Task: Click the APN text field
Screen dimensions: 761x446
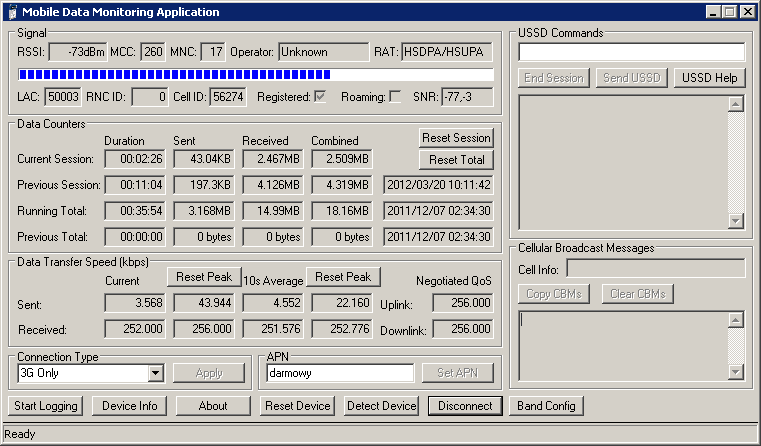Action: [340, 373]
